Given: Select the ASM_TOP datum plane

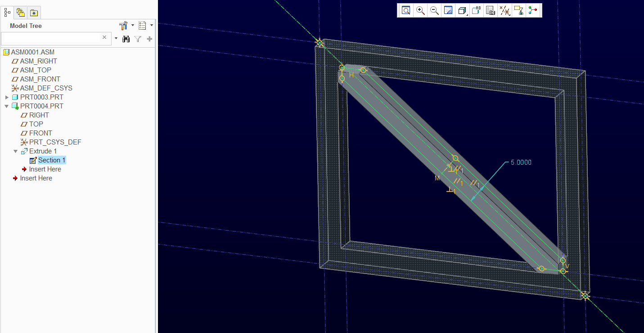Looking at the screenshot, I should (36, 70).
